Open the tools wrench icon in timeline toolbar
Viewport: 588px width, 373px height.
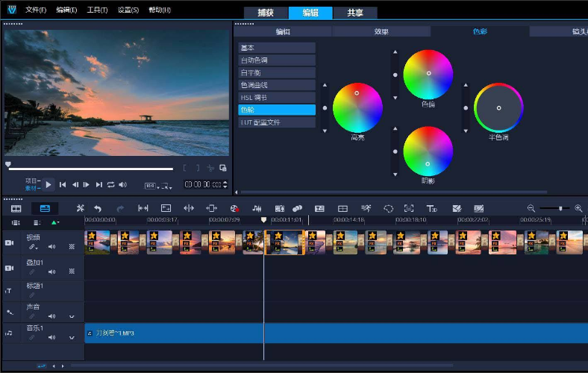(x=81, y=208)
